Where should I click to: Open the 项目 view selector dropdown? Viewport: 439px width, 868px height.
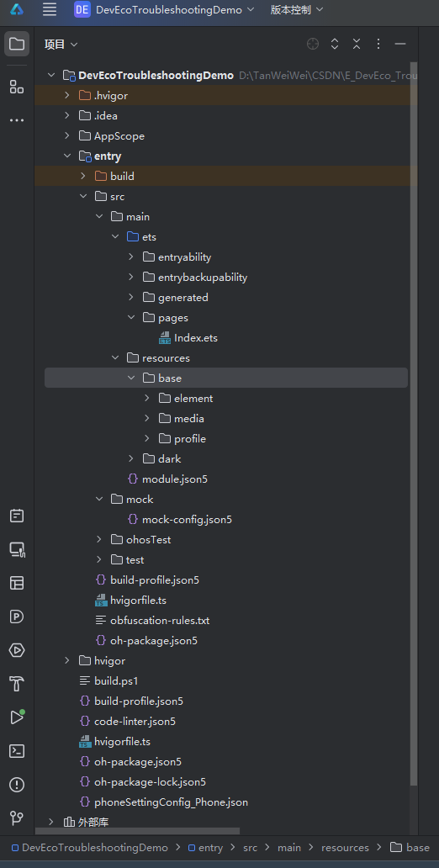[x=61, y=45]
